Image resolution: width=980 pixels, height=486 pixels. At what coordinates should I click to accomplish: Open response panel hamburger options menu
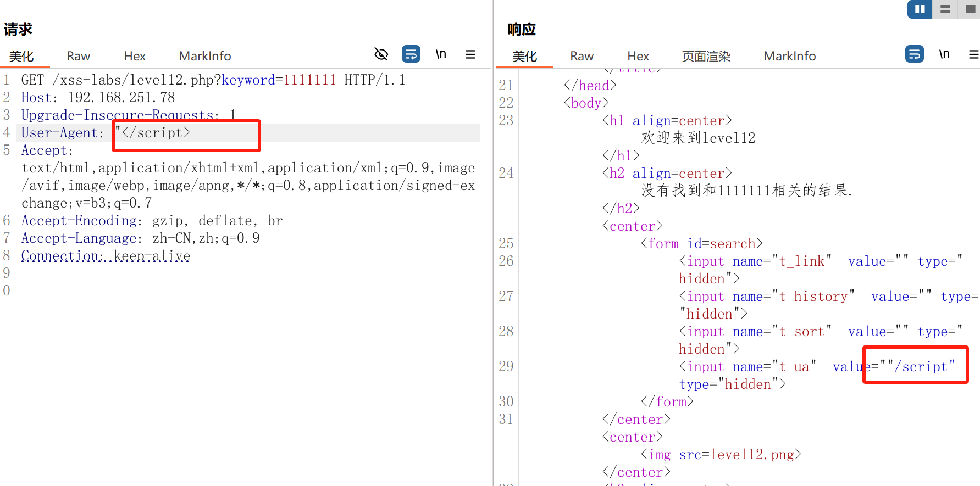click(x=974, y=54)
